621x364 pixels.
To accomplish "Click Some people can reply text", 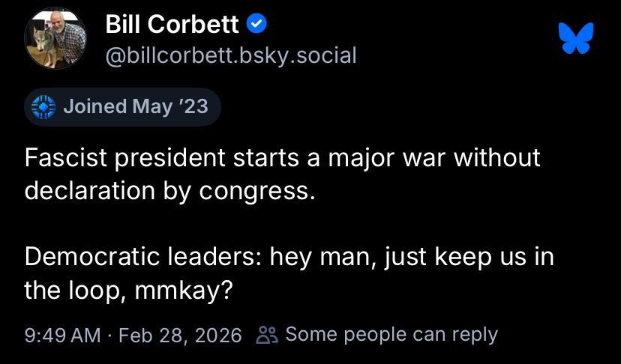I will [391, 334].
